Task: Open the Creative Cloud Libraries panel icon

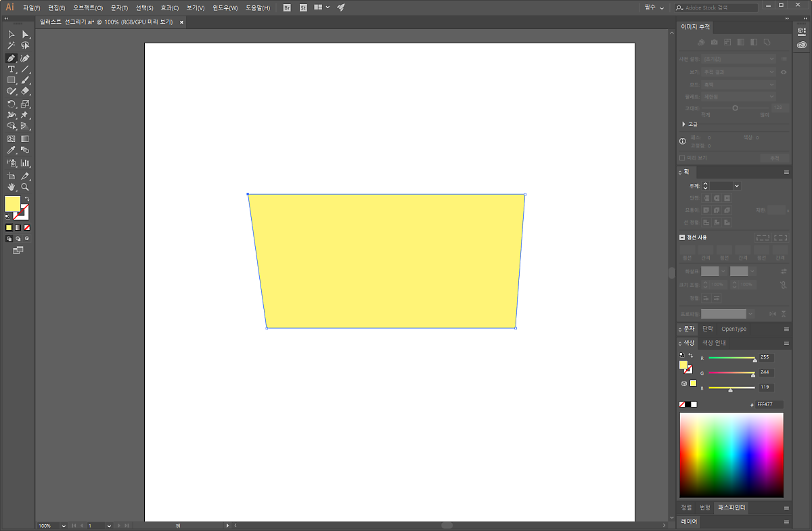Action: (x=802, y=45)
